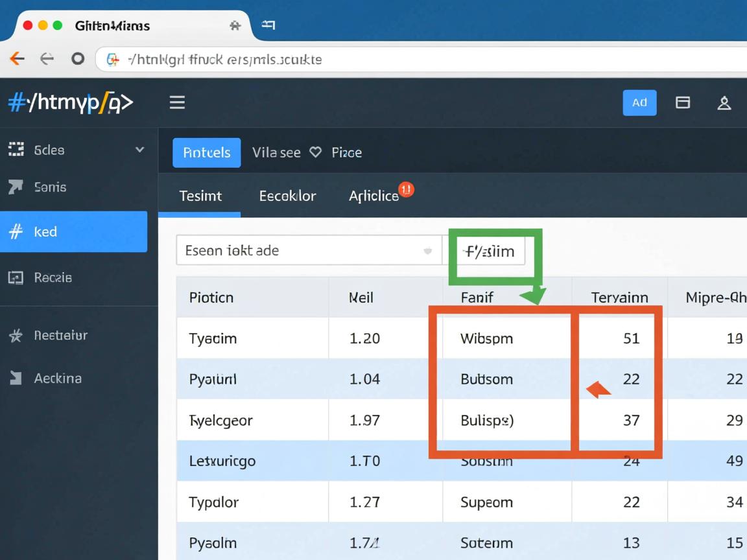
Task: Select the Scles sidebar icon
Action: [x=16, y=150]
